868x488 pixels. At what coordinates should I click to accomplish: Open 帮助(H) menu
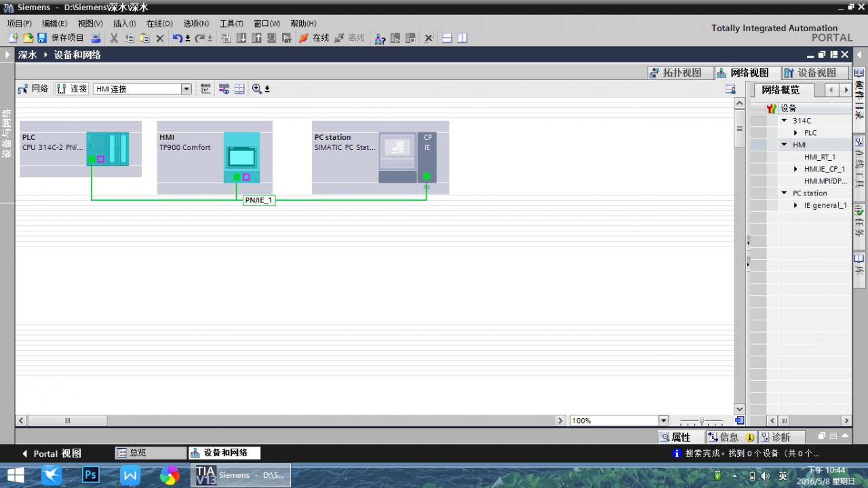[303, 23]
